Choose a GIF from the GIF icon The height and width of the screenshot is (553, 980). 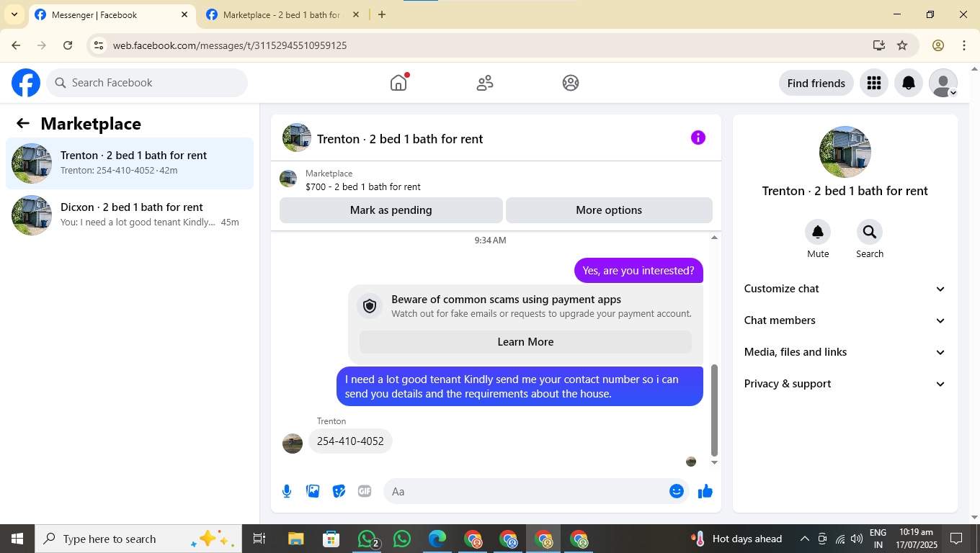point(365,491)
